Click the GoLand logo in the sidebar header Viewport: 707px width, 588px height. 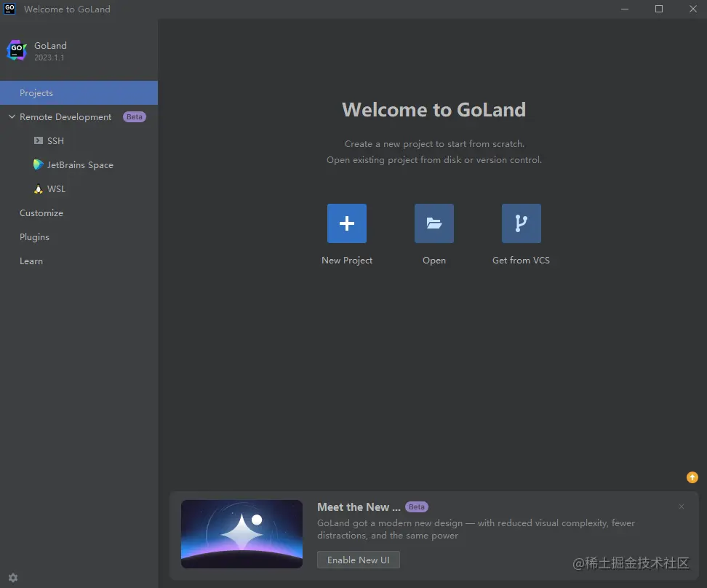[17, 49]
